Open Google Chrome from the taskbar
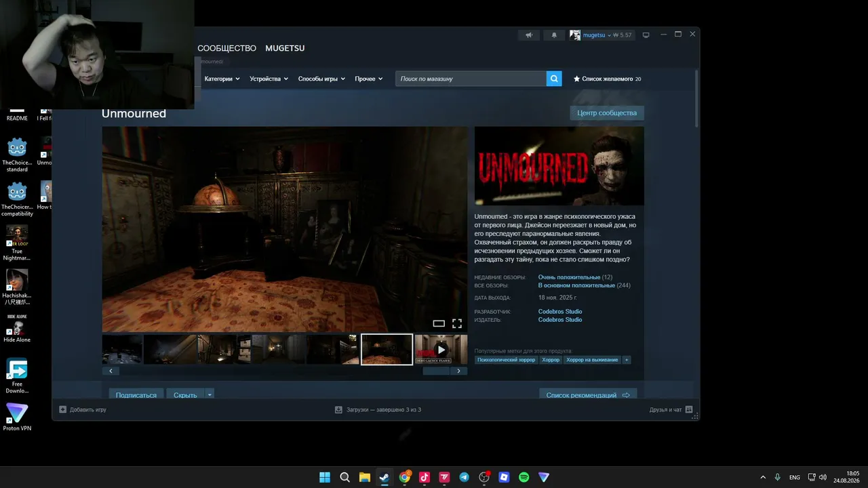868x488 pixels. click(404, 477)
